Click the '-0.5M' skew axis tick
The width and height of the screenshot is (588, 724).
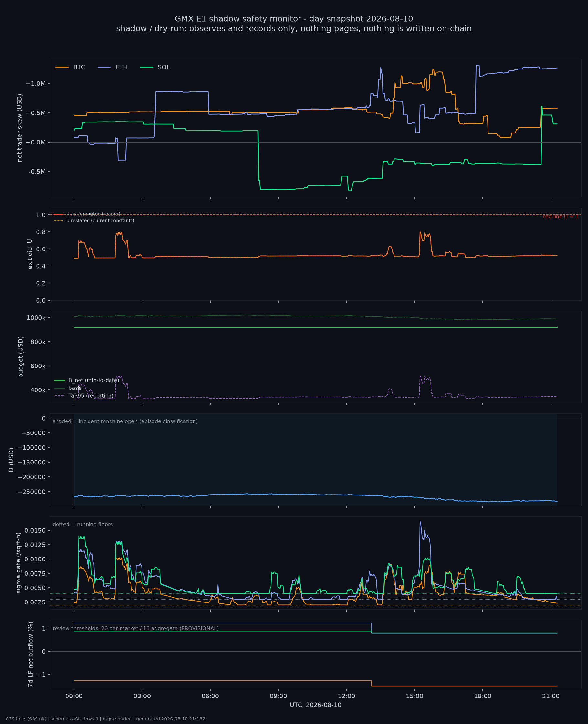[x=37, y=171]
